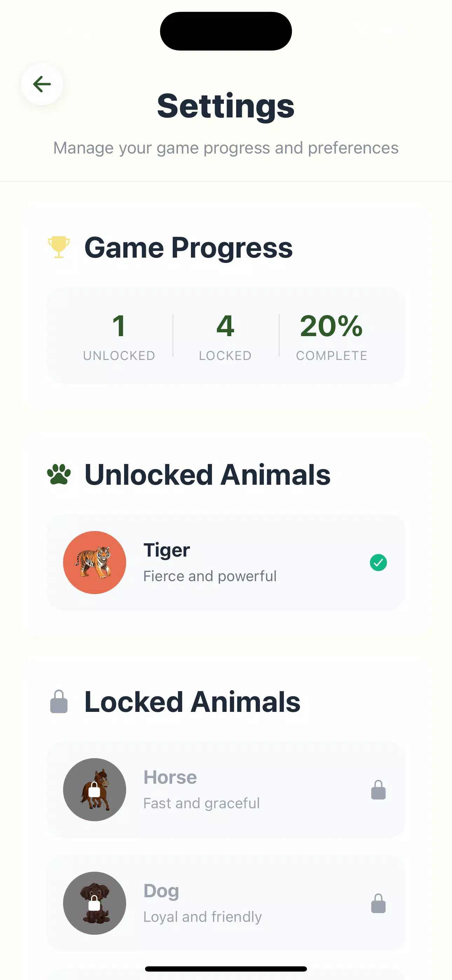The image size is (452, 980).
Task: Tap the locked Horse avatar
Action: (94, 789)
